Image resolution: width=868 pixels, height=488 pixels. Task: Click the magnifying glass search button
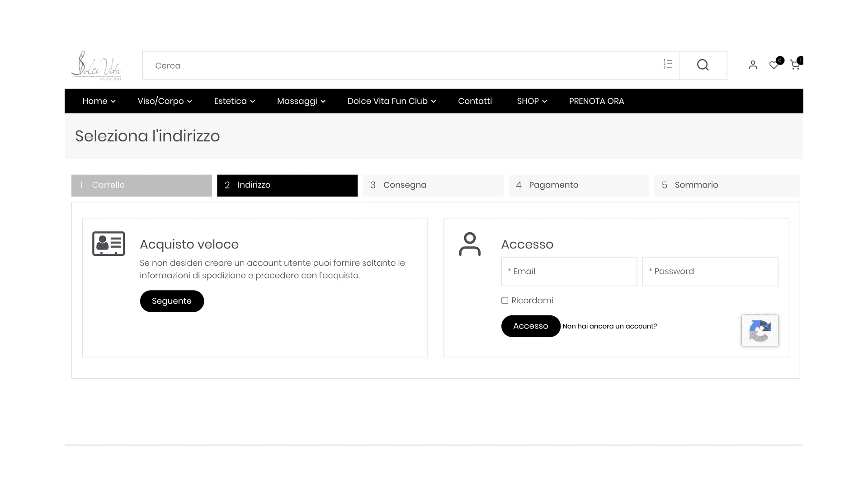pyautogui.click(x=703, y=65)
